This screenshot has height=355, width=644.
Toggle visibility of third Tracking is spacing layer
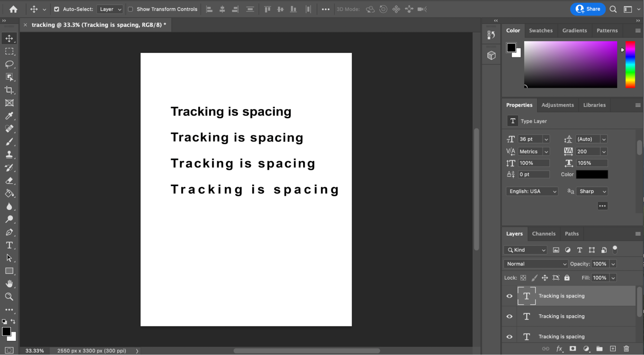tap(509, 337)
